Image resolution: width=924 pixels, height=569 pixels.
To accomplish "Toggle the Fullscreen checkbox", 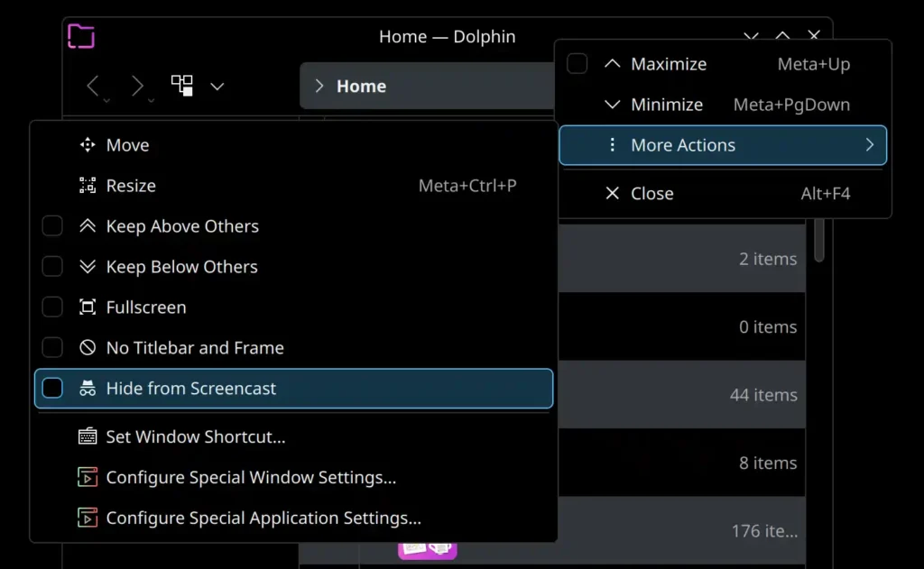I will tap(52, 307).
